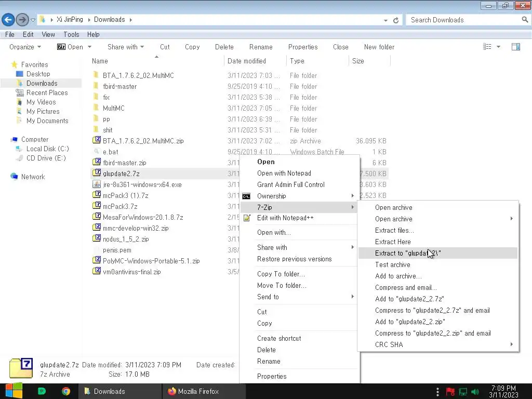Choose Extract to "glupdate2\" option
Image resolution: width=532 pixels, height=399 pixels.
437,253
